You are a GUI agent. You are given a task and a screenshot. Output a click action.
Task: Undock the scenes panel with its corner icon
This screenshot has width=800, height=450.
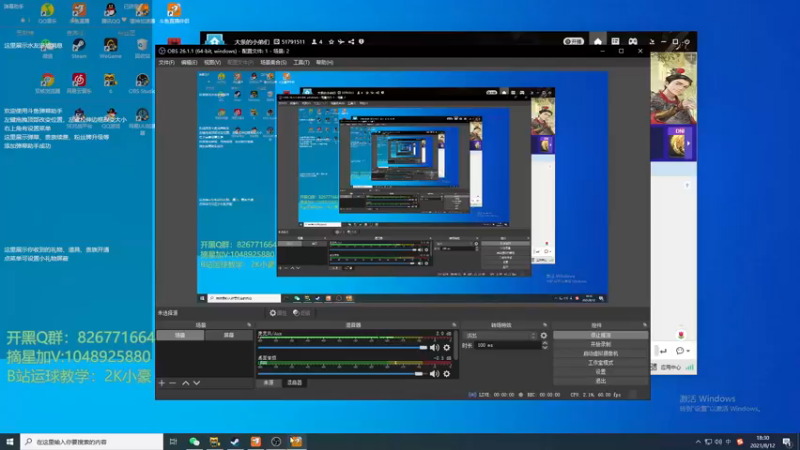249,325
